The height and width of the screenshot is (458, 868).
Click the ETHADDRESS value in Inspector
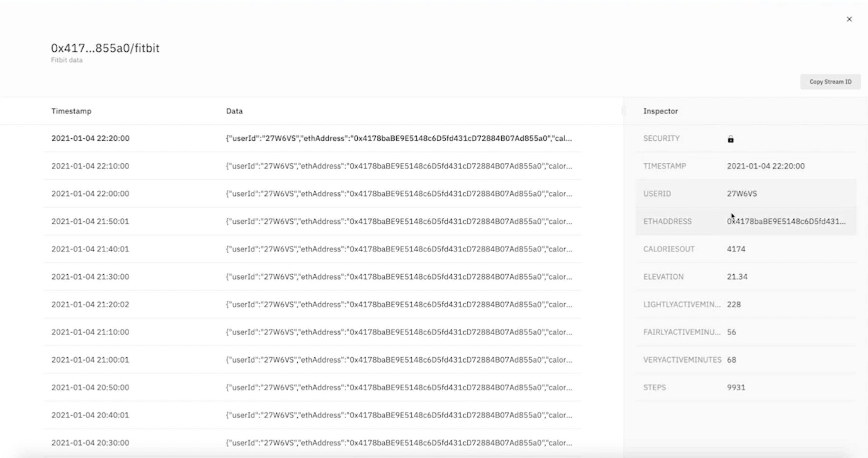tap(786, 221)
